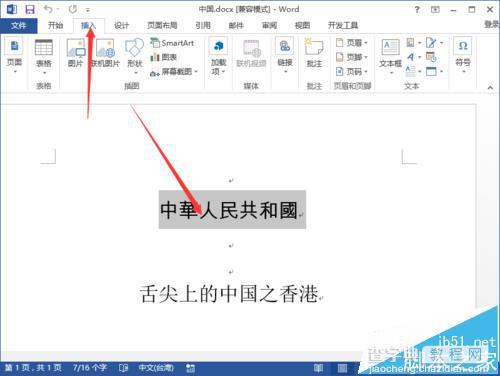Click the 批注 (Comment) icon
500x376 pixels.
click(x=314, y=53)
